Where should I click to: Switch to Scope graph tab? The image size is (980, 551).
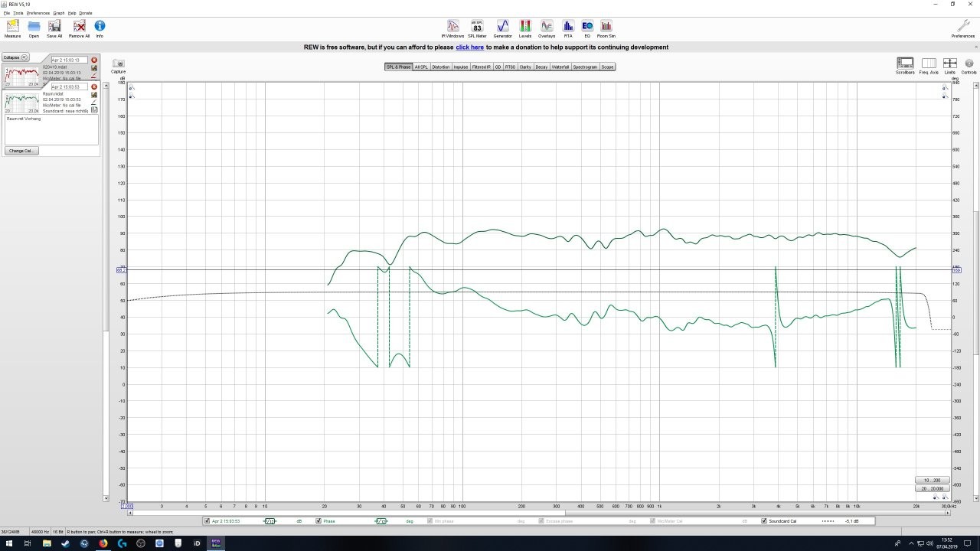click(x=607, y=67)
